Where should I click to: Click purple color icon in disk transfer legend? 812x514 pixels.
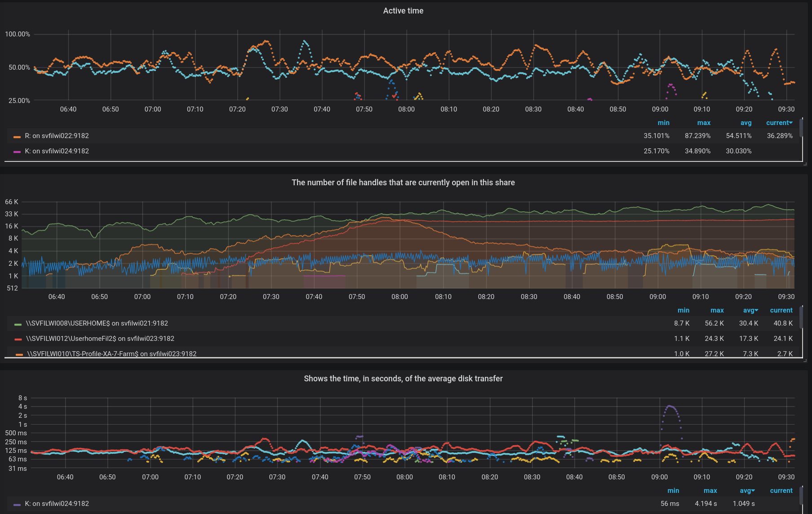tap(17, 504)
